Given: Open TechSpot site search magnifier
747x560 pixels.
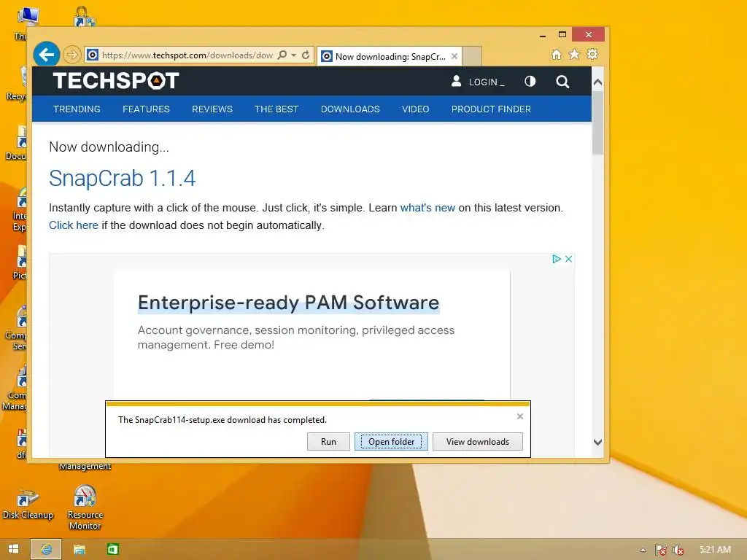Looking at the screenshot, I should (x=562, y=82).
